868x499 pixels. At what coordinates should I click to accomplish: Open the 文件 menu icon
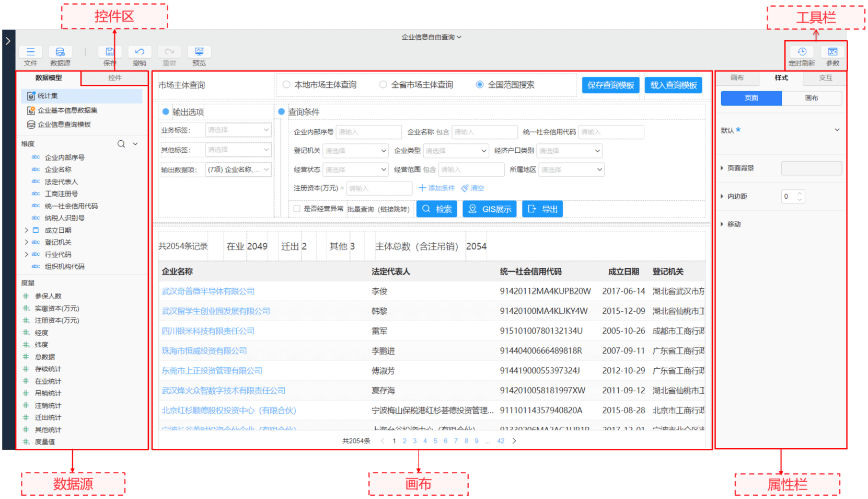pos(30,52)
